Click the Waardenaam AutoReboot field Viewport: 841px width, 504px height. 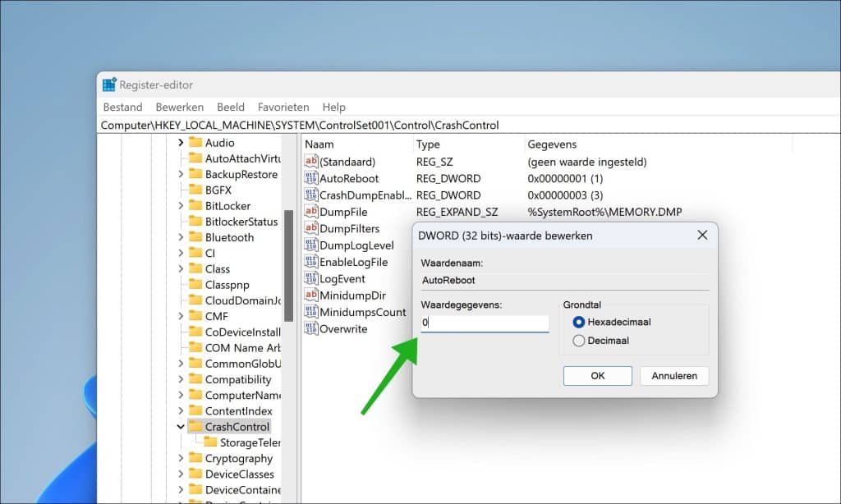(x=565, y=281)
